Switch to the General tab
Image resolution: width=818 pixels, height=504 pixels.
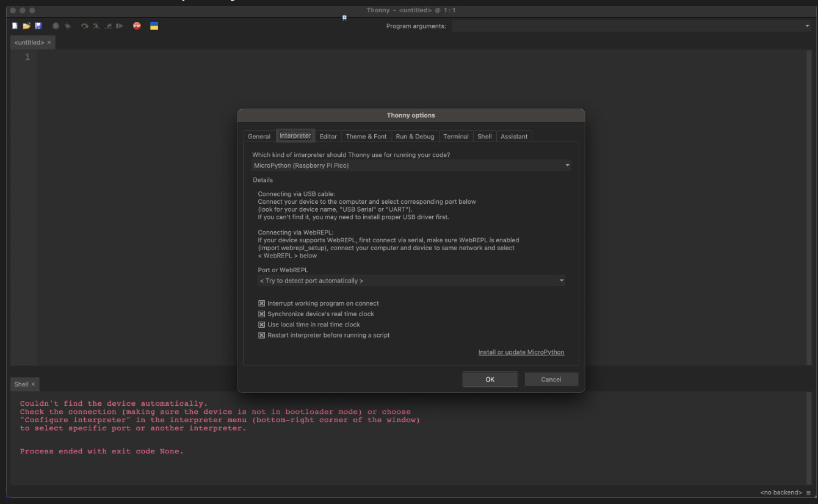coord(259,137)
